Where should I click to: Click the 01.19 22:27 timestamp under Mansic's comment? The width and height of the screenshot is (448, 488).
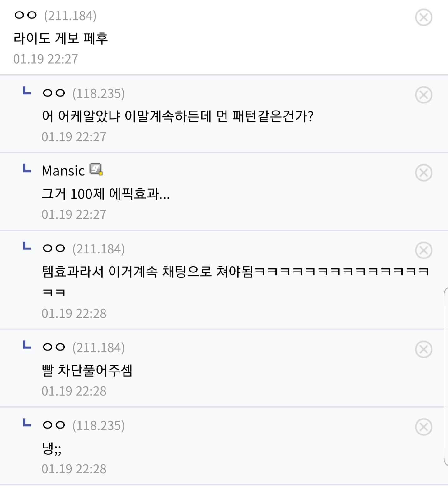tap(74, 215)
